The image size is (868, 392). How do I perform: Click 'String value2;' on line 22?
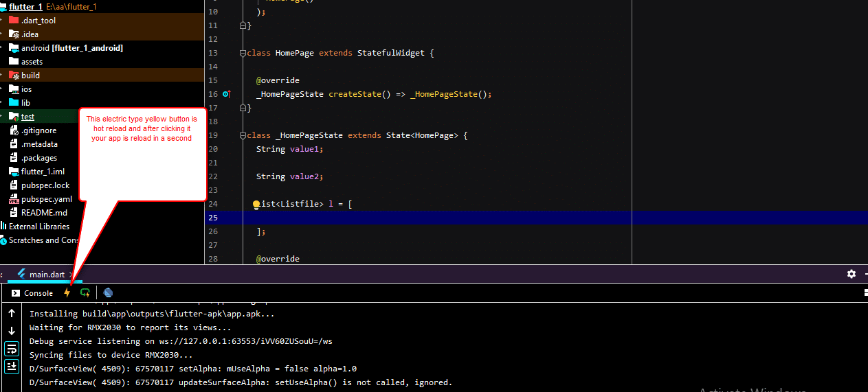(x=289, y=176)
